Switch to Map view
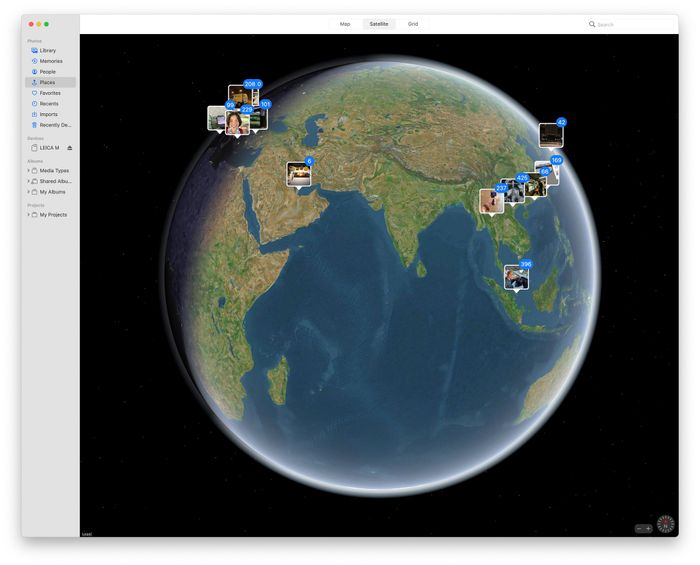 (345, 24)
